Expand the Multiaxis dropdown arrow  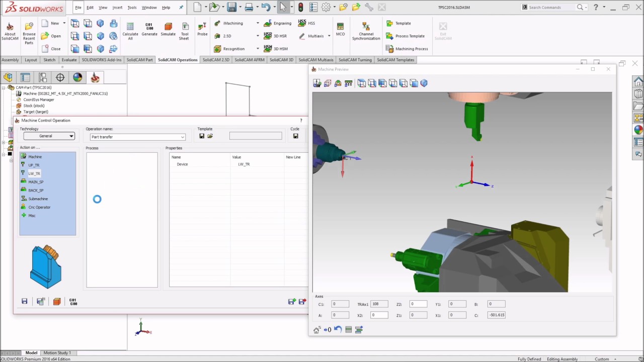pyautogui.click(x=329, y=36)
